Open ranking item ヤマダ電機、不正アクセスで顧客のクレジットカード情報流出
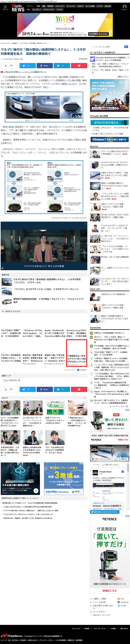The image size is (130, 644). point(111,347)
